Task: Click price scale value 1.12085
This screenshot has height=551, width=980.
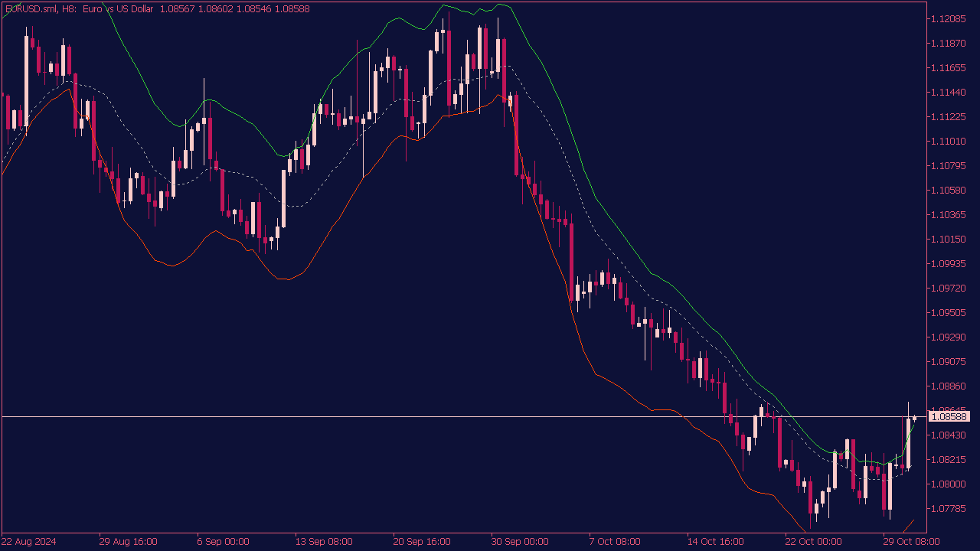Action: [949, 19]
